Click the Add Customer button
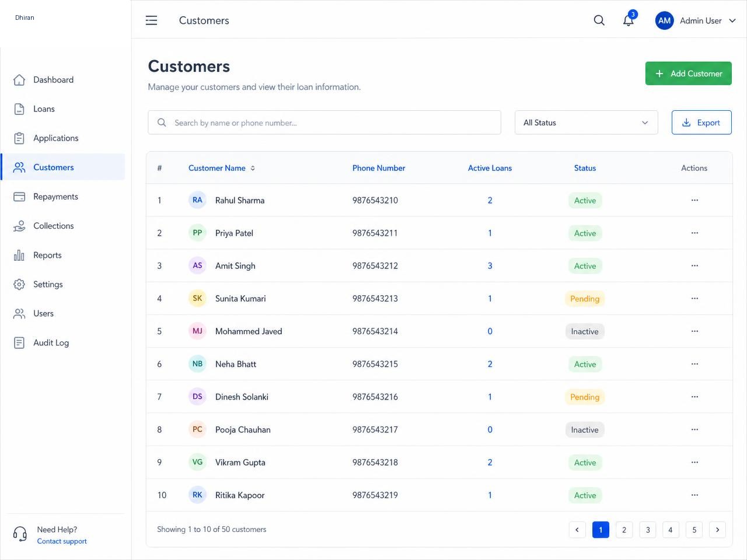 point(688,73)
